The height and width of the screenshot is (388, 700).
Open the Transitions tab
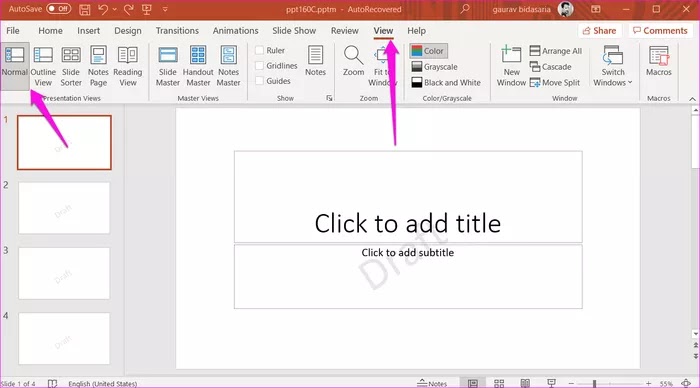click(x=177, y=31)
